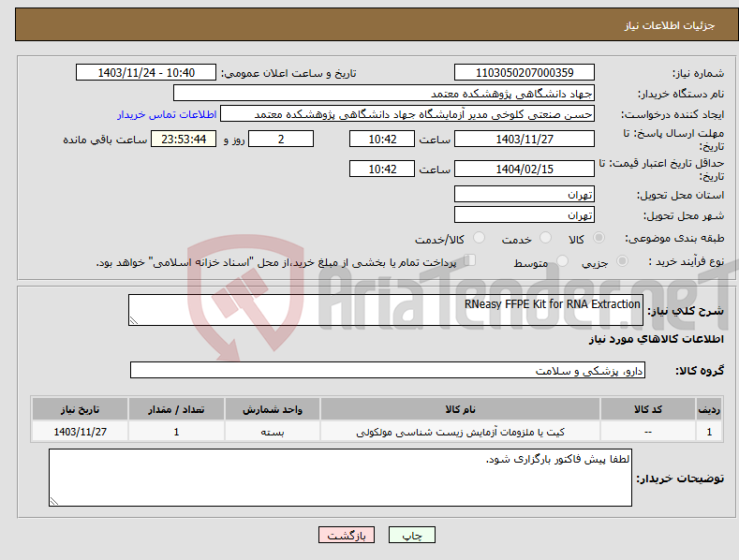Screen dimensions: 739x560
Task: Click the resize grip of buyer notes textarea
Action: click(54, 502)
